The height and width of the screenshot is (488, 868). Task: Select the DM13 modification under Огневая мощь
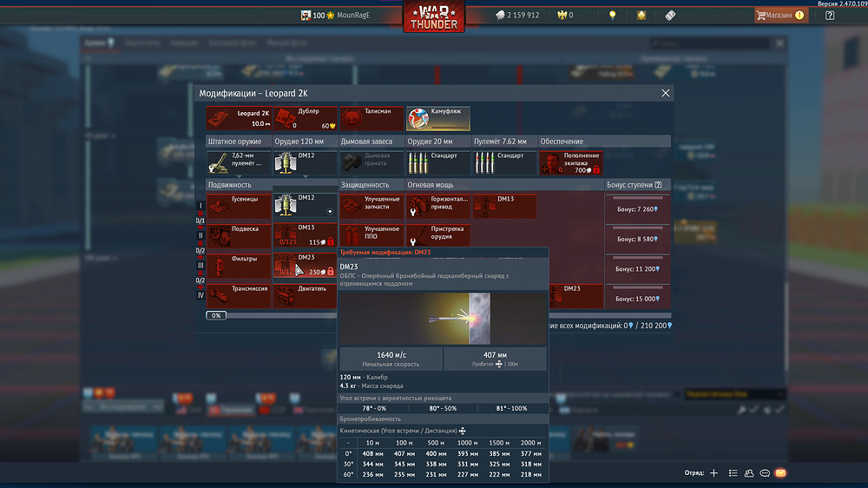[x=504, y=206]
